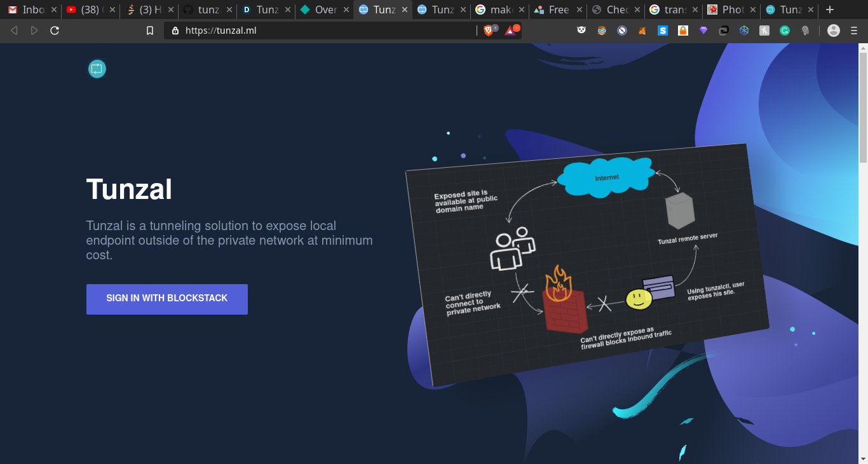Click the scrollbar down arrow
This screenshot has width=868, height=464.
point(863,458)
